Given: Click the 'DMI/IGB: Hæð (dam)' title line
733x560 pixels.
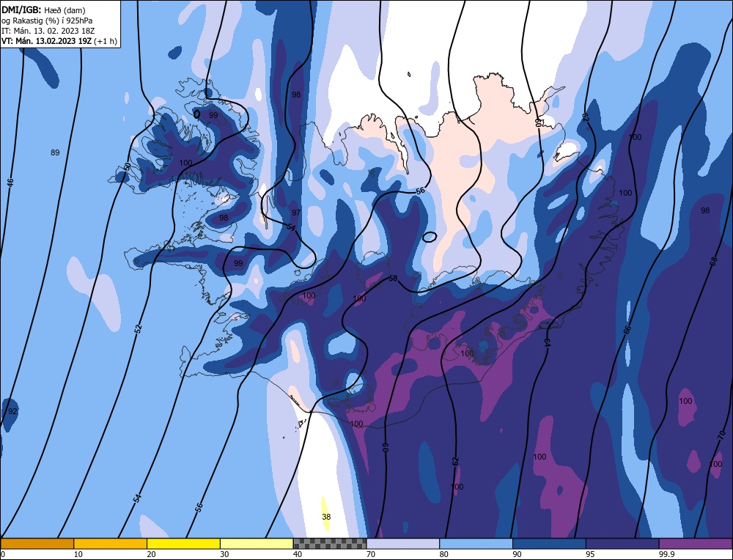Looking at the screenshot, I should click(x=43, y=10).
